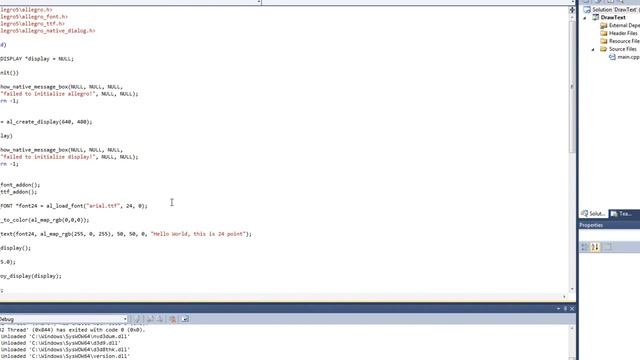Open the External Dependencies folder
The height and width of the screenshot is (360, 640).
(x=624, y=25)
